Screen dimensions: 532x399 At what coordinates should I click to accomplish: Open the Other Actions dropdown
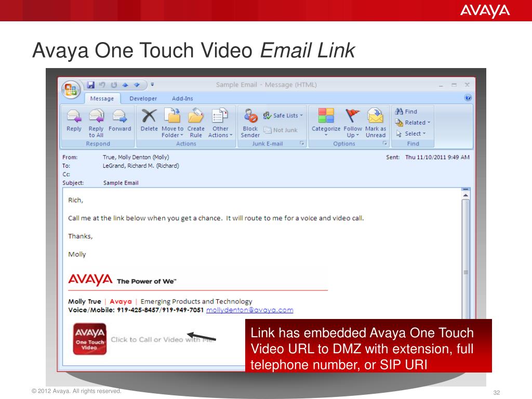click(x=220, y=123)
